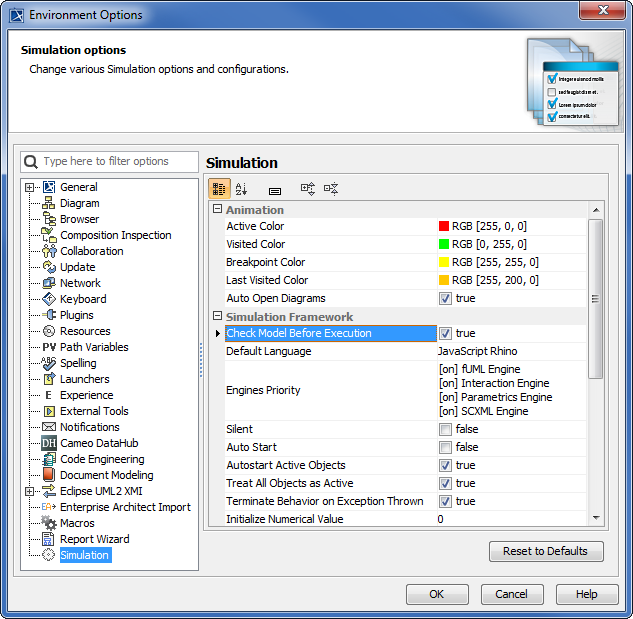Screen dimensions: 633x619
Task: Expand the Eclipse UML2 XMI tree node
Action: [29, 491]
